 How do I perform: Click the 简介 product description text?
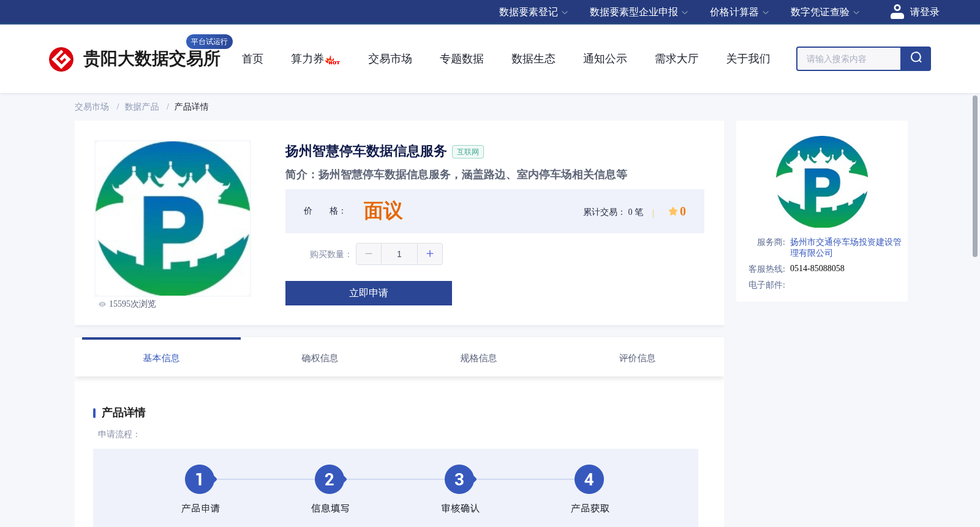coord(456,174)
